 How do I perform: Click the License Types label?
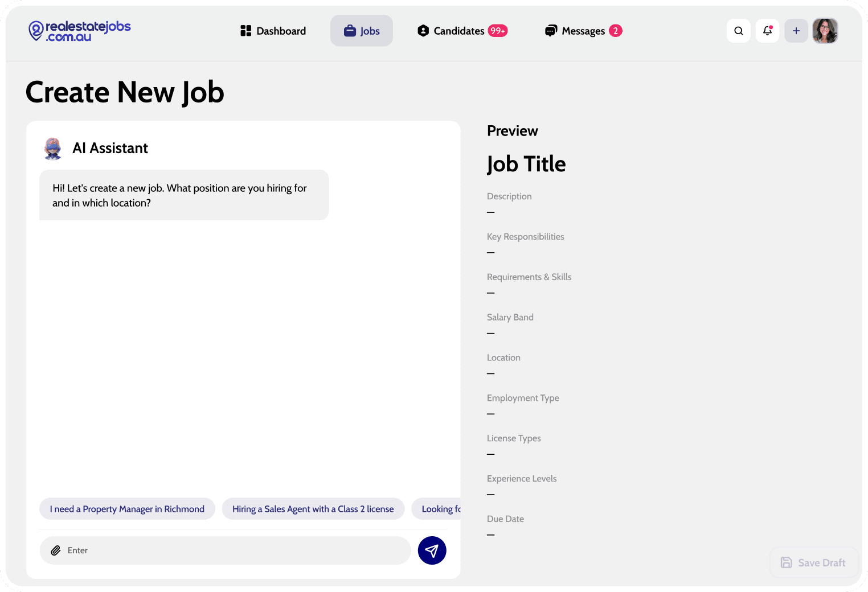[514, 439]
